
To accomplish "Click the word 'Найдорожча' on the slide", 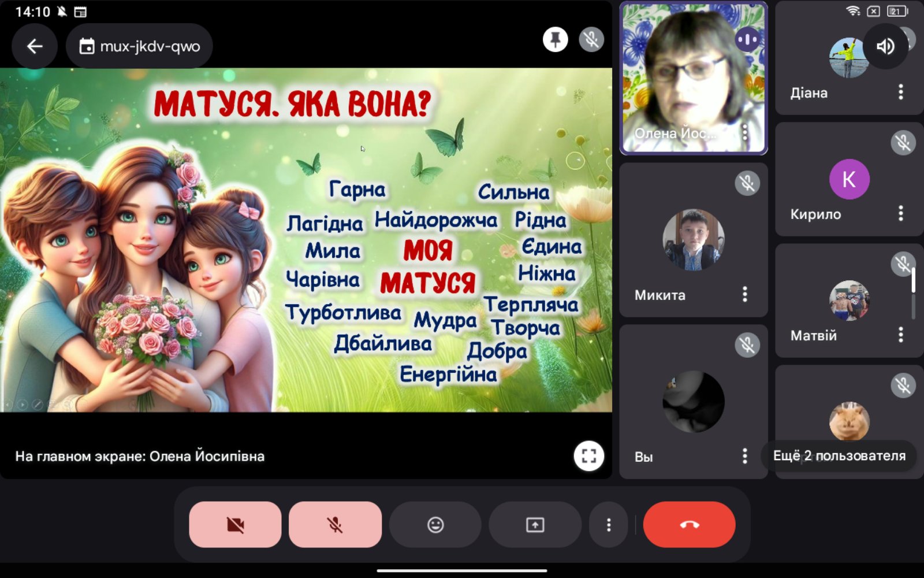I will coord(436,220).
